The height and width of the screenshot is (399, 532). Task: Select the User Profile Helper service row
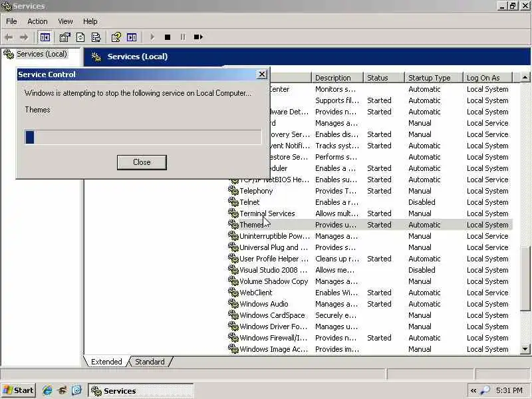[x=370, y=259]
